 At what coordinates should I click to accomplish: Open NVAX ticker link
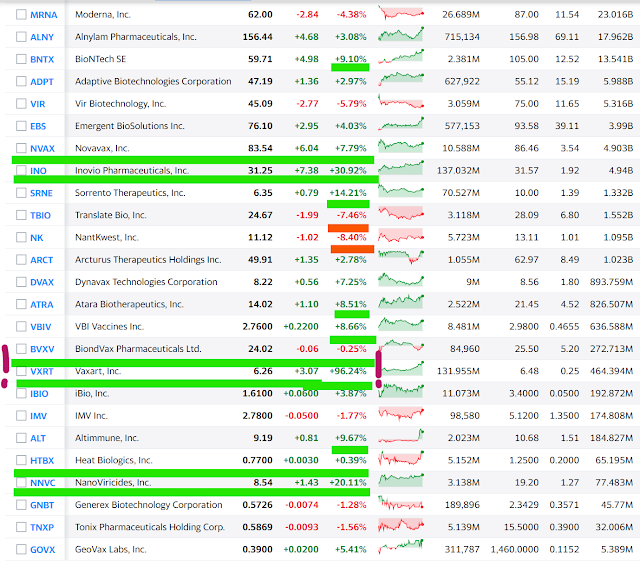click(x=42, y=149)
